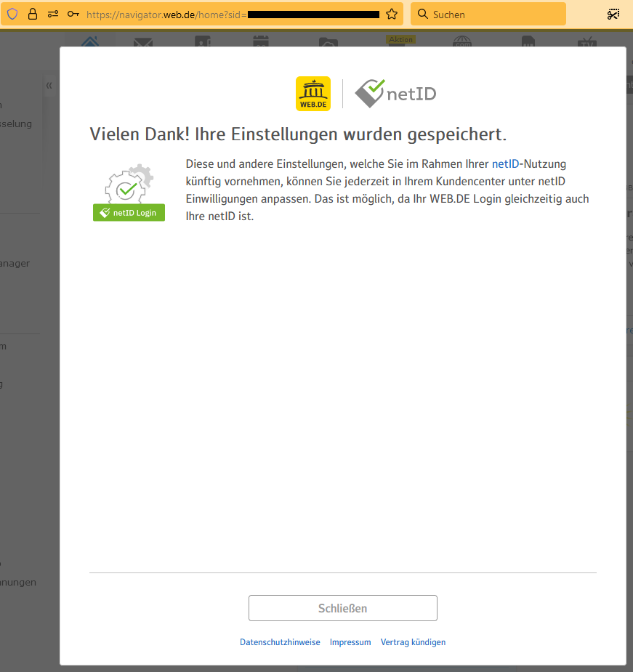Click the padlock site security icon
633x672 pixels.
click(33, 14)
